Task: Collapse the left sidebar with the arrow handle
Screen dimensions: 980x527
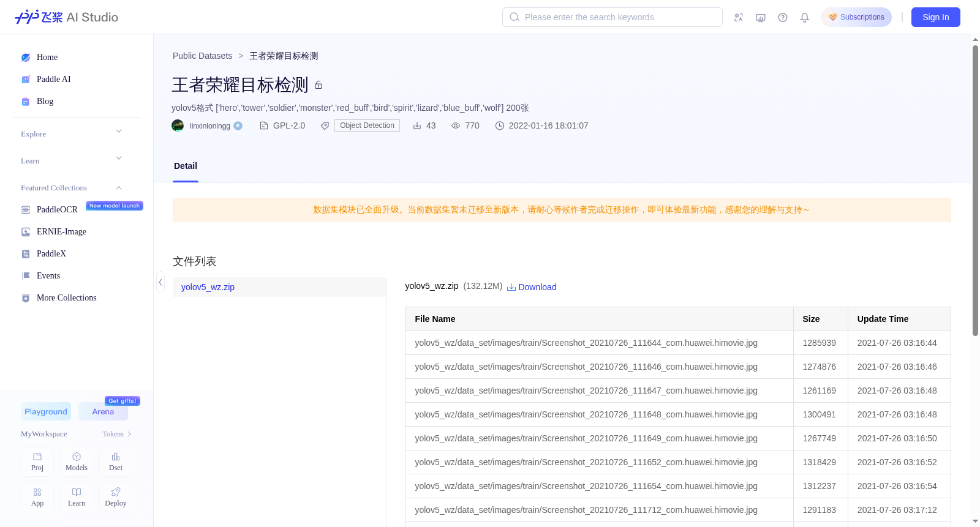Action: coord(160,282)
